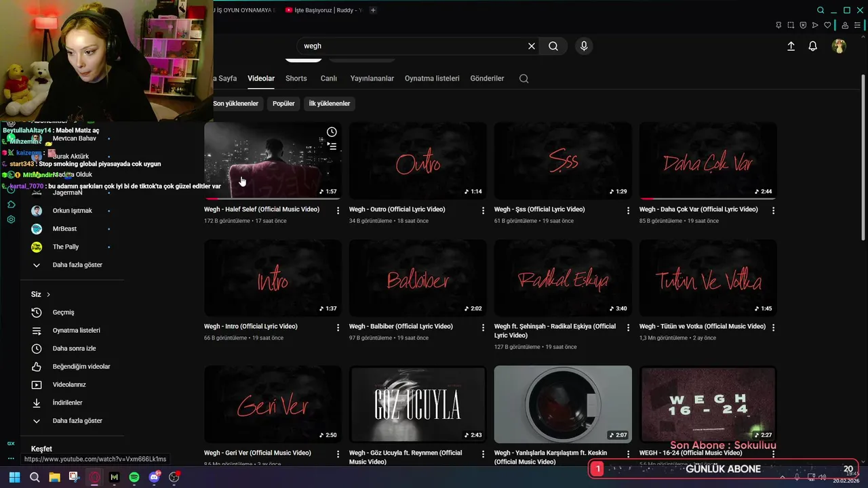Open the Windows Start menu
Screen dimensions: 868x488
(14, 477)
